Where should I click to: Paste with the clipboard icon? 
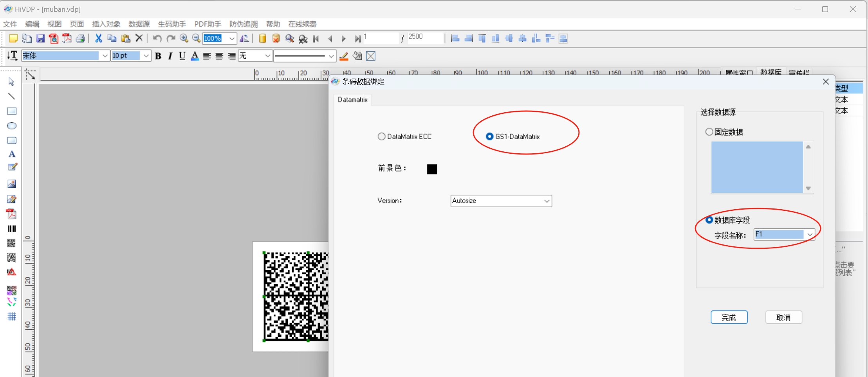pyautogui.click(x=125, y=38)
